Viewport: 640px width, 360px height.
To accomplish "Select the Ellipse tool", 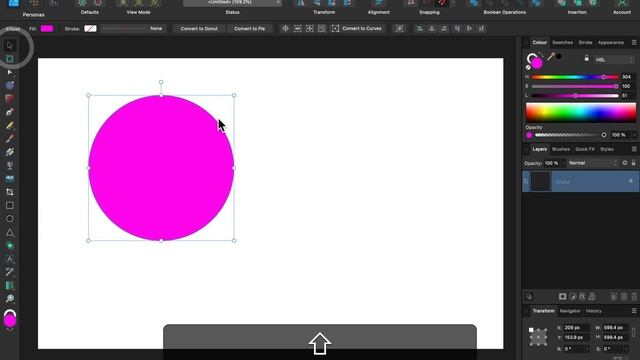I will pyautogui.click(x=10, y=219).
